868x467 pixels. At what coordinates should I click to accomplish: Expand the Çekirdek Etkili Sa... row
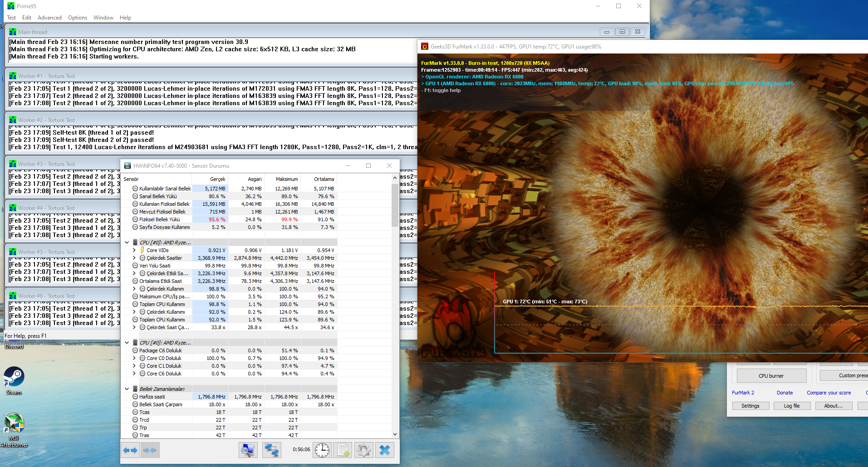[134, 273]
